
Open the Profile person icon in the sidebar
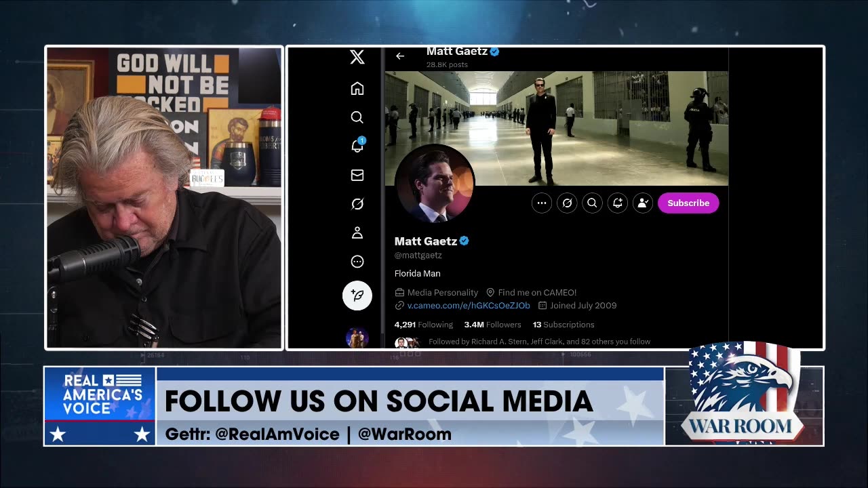click(x=357, y=233)
